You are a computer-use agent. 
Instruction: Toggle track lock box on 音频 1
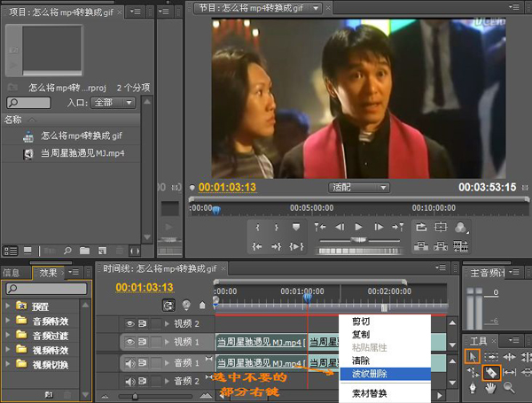coord(156,363)
